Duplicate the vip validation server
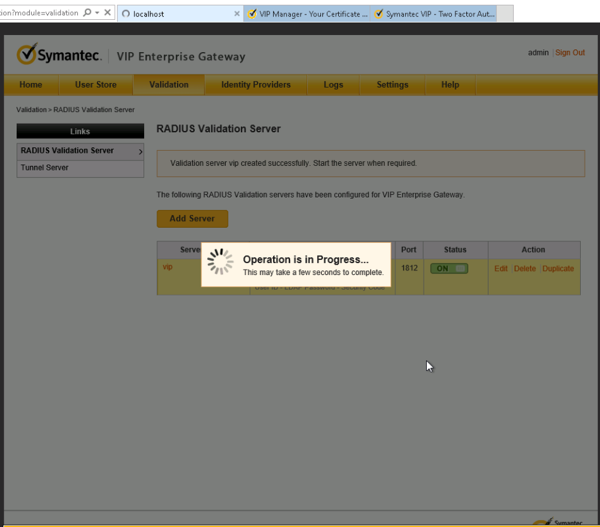The height and width of the screenshot is (527, 600). (x=558, y=269)
